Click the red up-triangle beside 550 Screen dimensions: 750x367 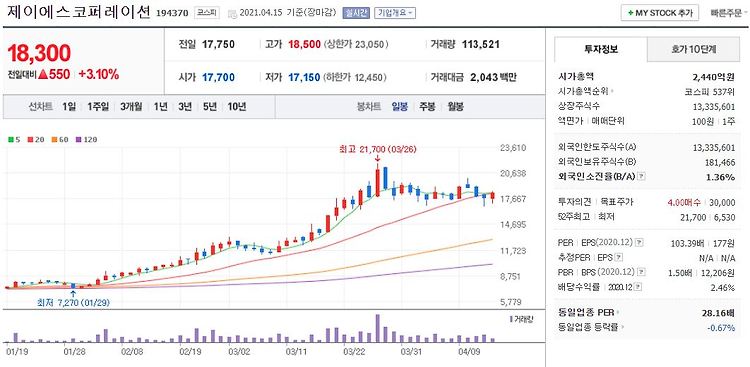(43, 75)
